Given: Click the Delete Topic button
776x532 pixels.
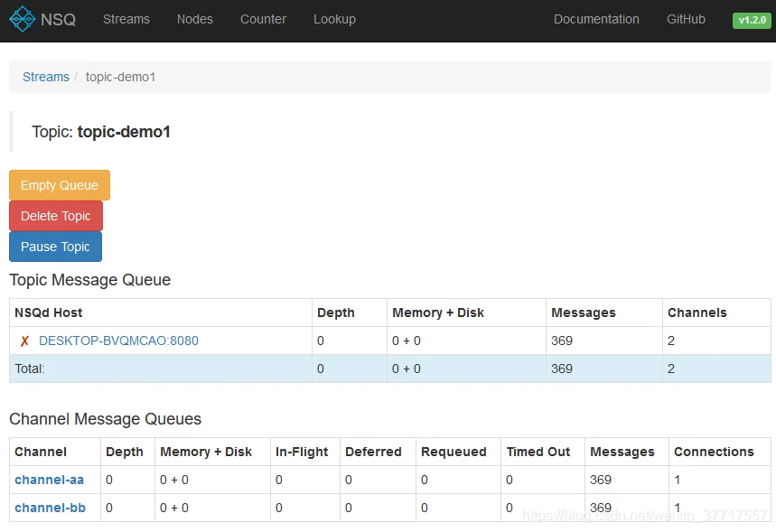Looking at the screenshot, I should (x=56, y=216).
